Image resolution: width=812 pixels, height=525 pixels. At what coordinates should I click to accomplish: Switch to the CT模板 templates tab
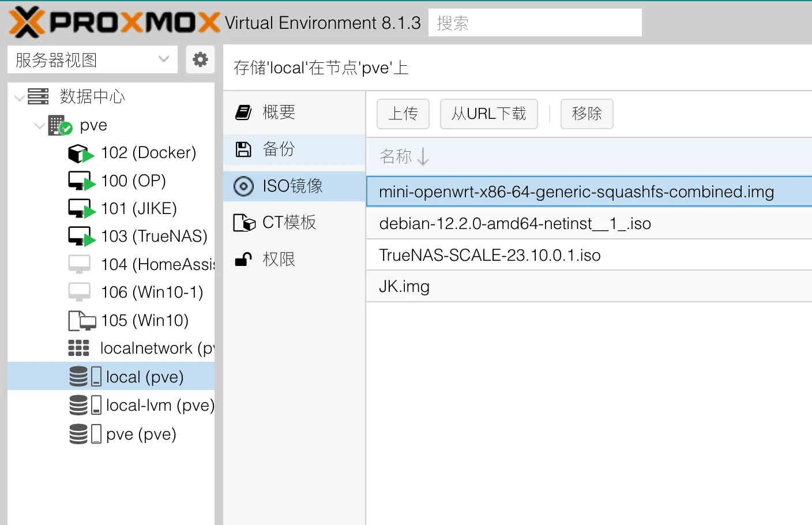294,222
